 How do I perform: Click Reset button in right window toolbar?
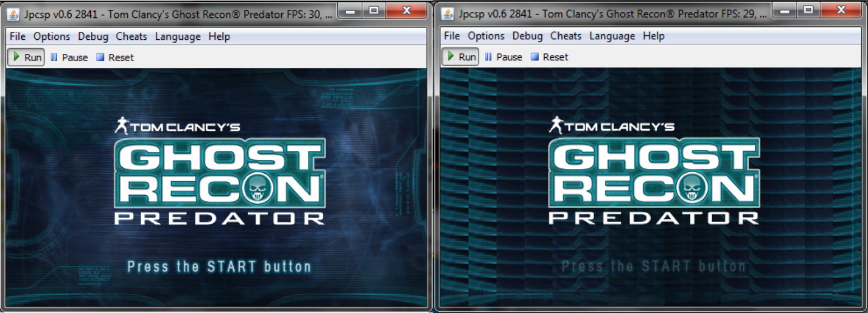[x=549, y=57]
